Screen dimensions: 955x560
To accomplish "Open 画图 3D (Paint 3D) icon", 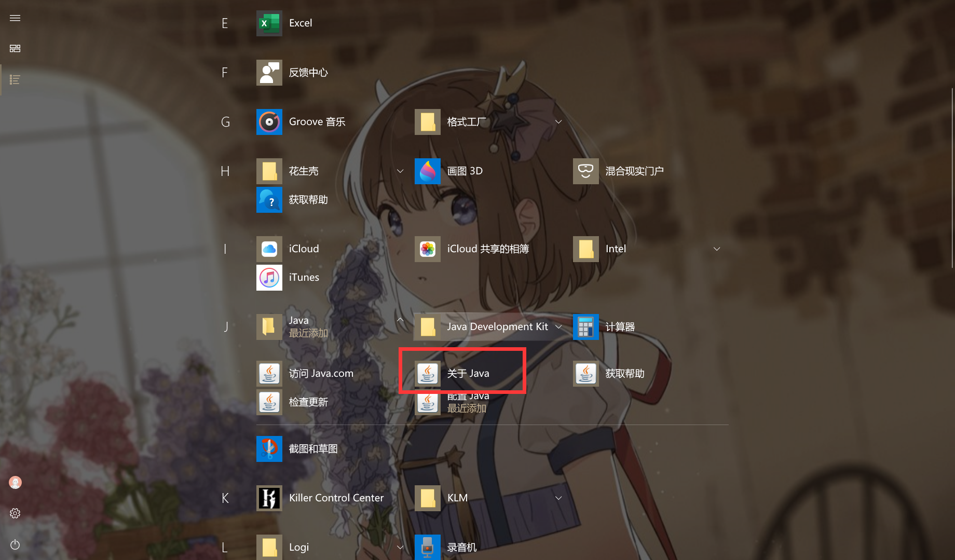I will tap(428, 171).
